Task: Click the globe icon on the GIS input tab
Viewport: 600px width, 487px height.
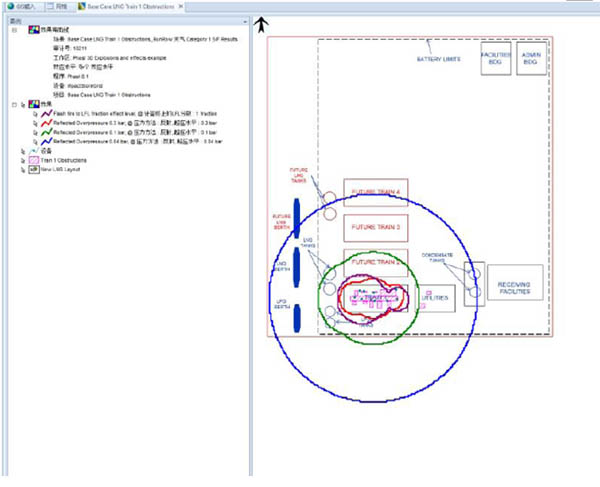Action: (8, 6)
